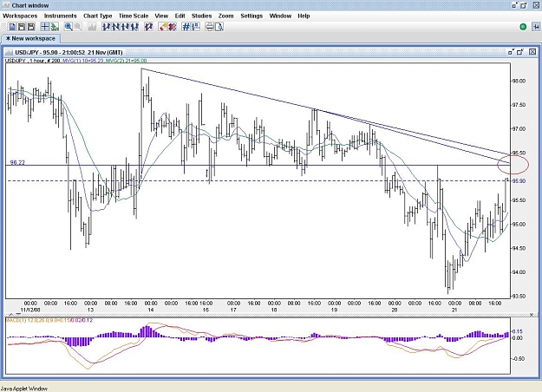The height and width of the screenshot is (392, 542).
Task: Select the eraser tool icon
Action: click(163, 27)
